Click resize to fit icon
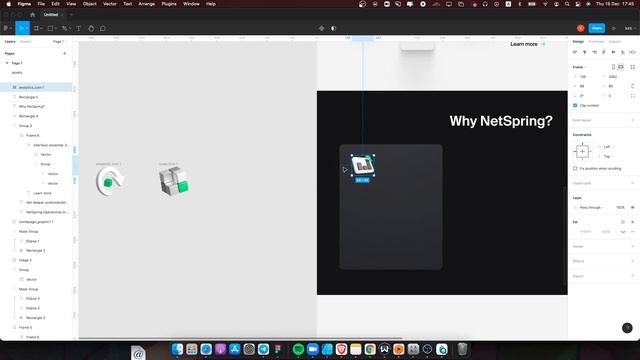This screenshot has width=640, height=360. pyautogui.click(x=633, y=67)
